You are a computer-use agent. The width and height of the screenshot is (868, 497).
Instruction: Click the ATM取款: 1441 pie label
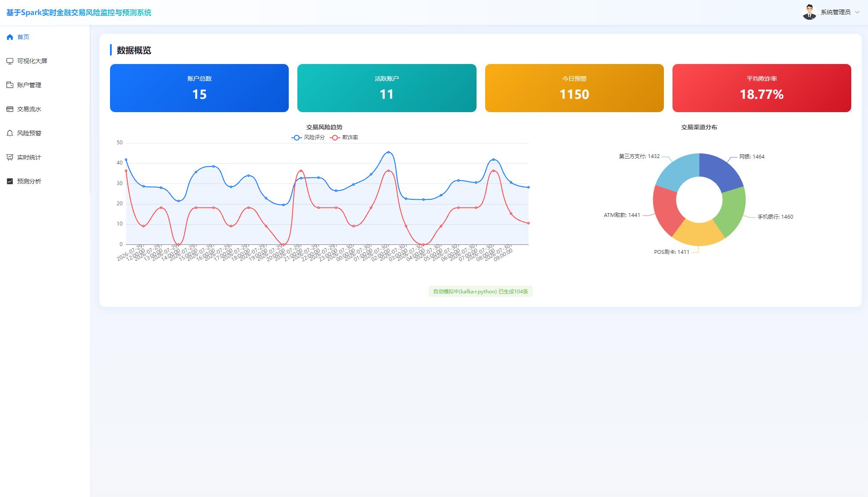[x=622, y=215]
